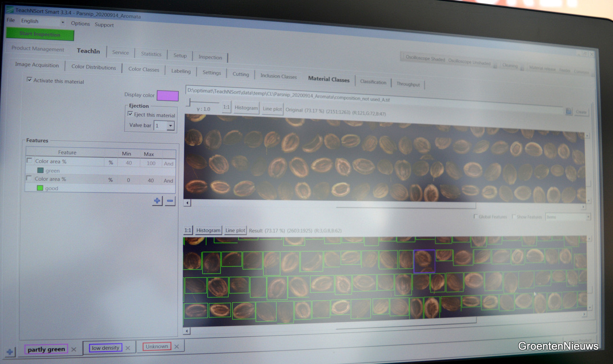
Task: Click the 1:1 zoom button above the original image
Action: pos(227,107)
